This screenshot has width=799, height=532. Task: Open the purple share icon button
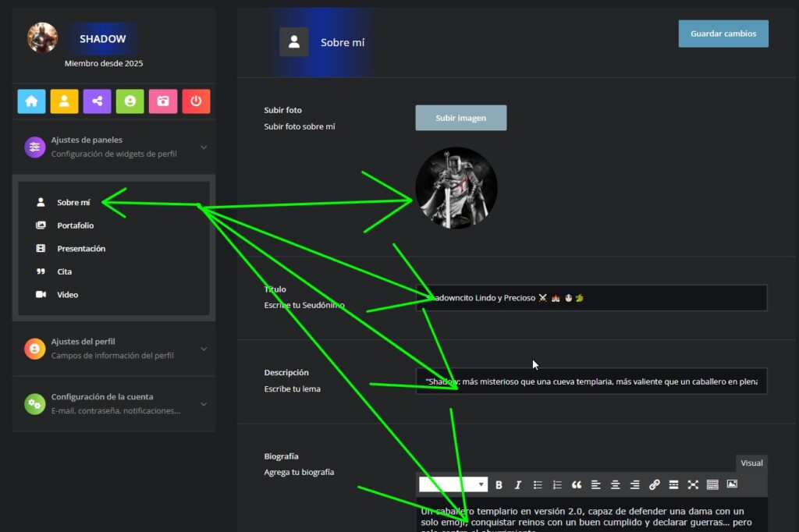coord(97,101)
